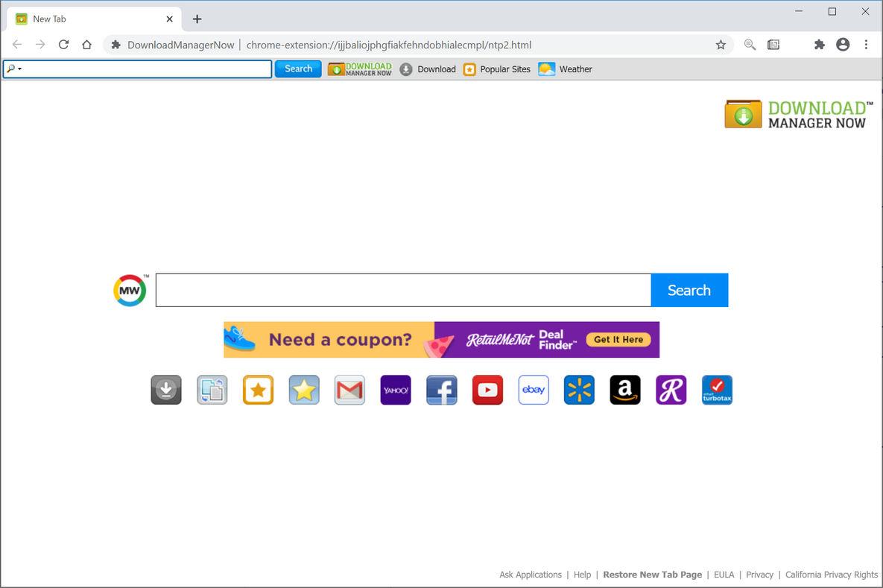Focus the main center search box

[403, 290]
